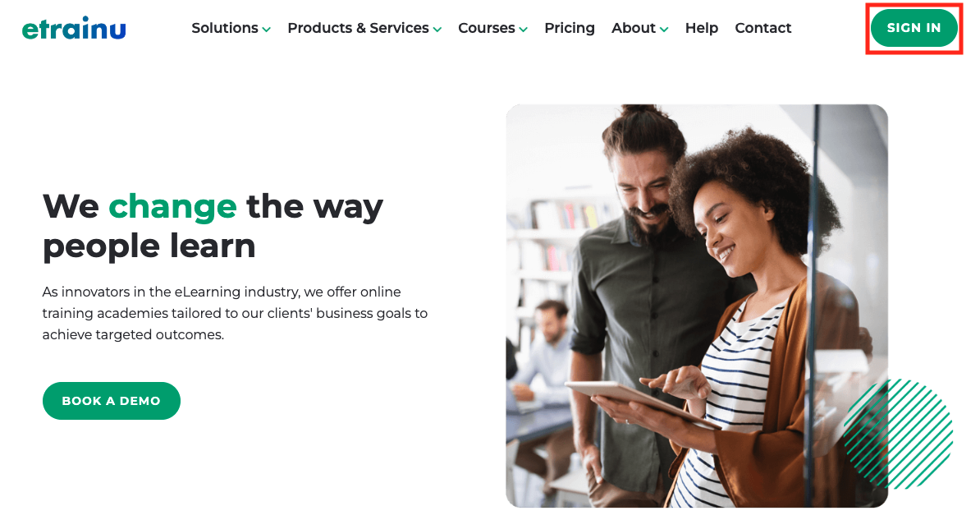
Task: Click the eLearning industry description paragraph
Action: [235, 313]
